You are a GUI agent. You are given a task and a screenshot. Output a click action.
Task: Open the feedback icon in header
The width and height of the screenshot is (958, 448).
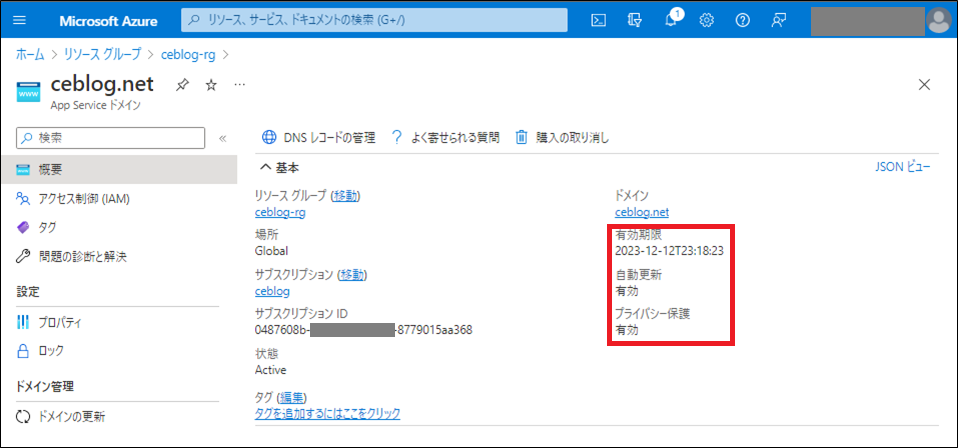pyautogui.click(x=778, y=20)
